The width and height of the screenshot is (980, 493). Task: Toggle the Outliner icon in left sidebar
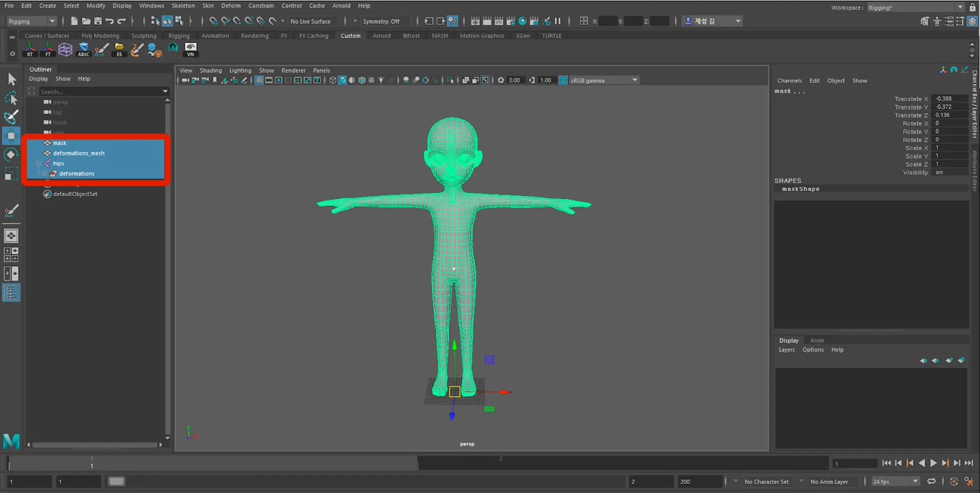click(11, 293)
